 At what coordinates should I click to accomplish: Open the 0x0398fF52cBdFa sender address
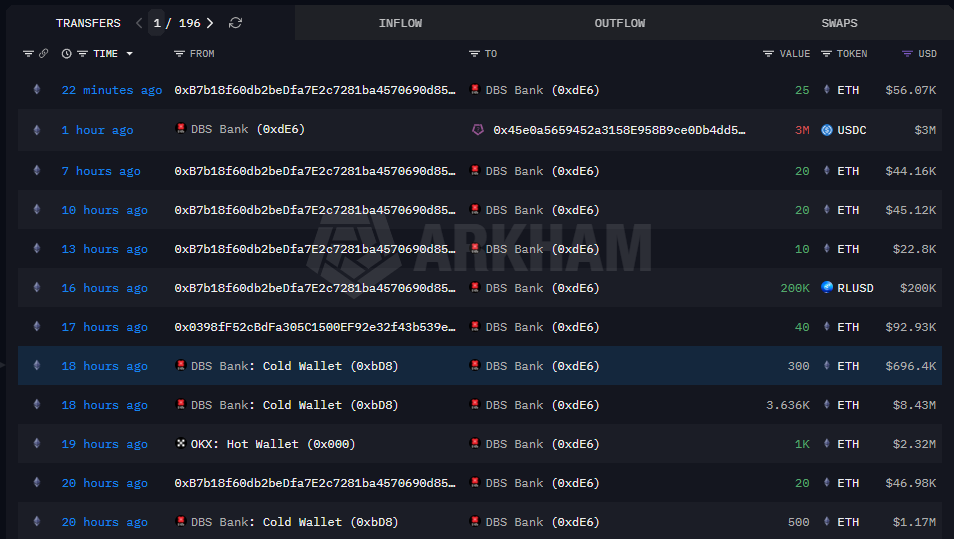click(x=315, y=327)
